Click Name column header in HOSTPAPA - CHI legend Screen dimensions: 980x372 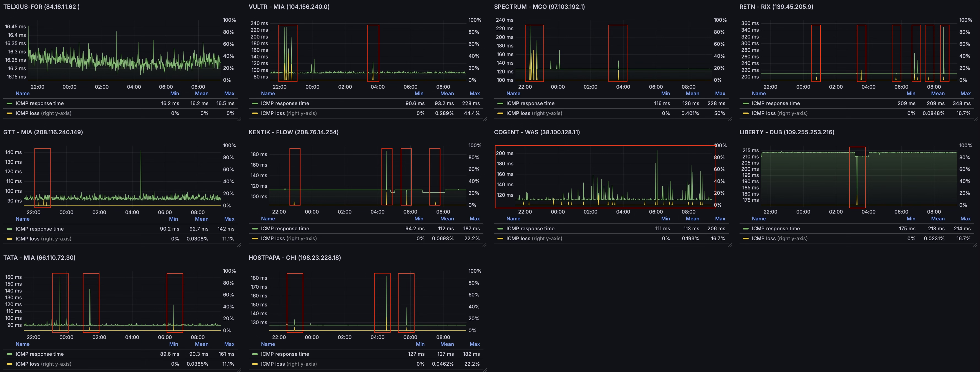point(268,344)
